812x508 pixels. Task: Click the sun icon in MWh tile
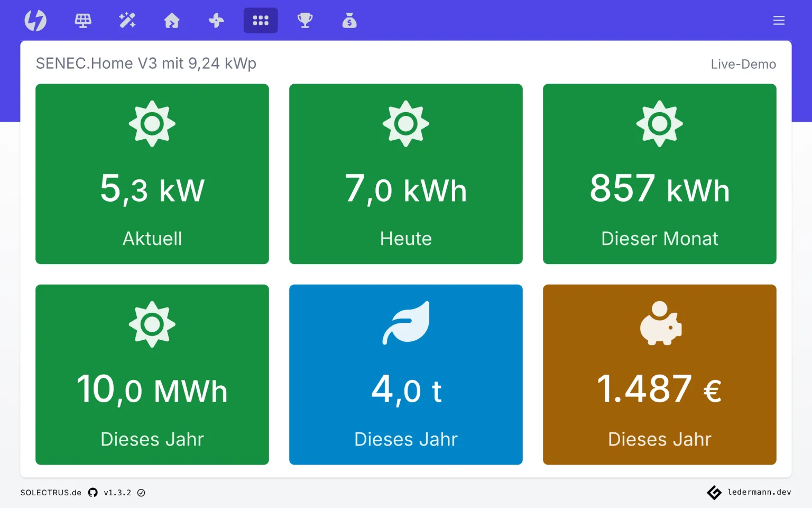tap(152, 324)
